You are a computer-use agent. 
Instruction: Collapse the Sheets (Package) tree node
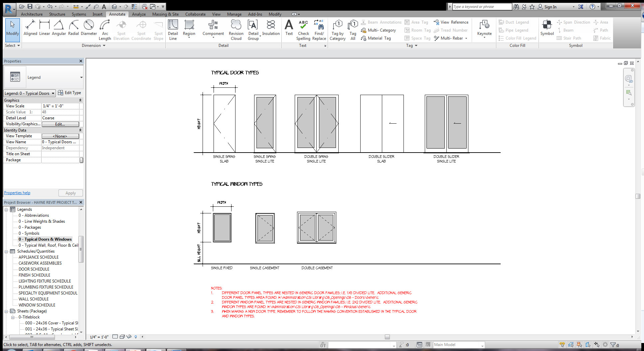point(6,311)
